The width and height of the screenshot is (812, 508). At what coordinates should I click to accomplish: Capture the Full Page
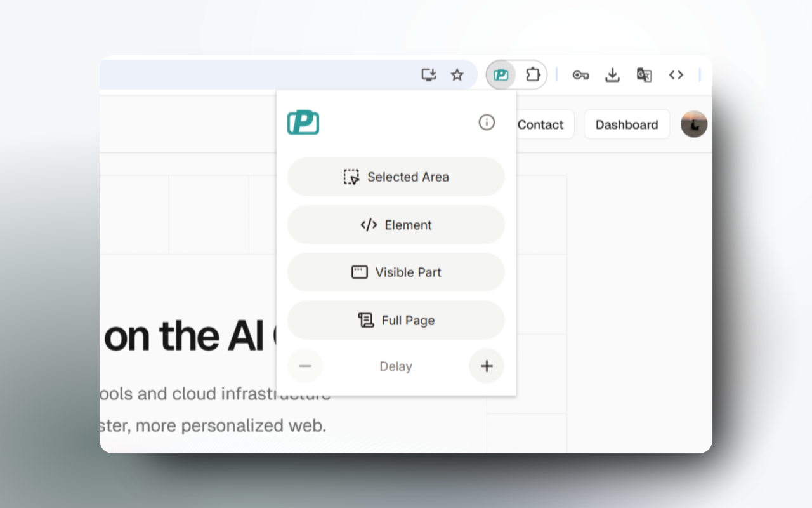pos(396,320)
